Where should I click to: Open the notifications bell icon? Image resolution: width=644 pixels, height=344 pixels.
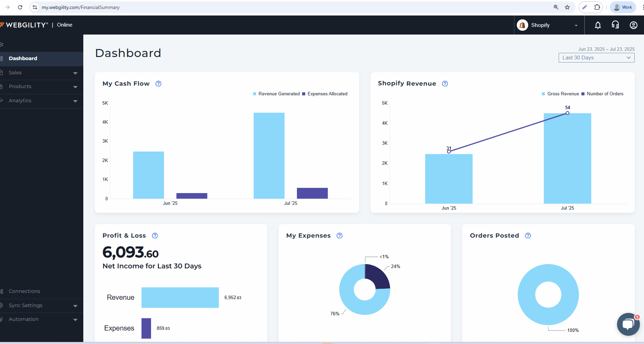(x=598, y=25)
